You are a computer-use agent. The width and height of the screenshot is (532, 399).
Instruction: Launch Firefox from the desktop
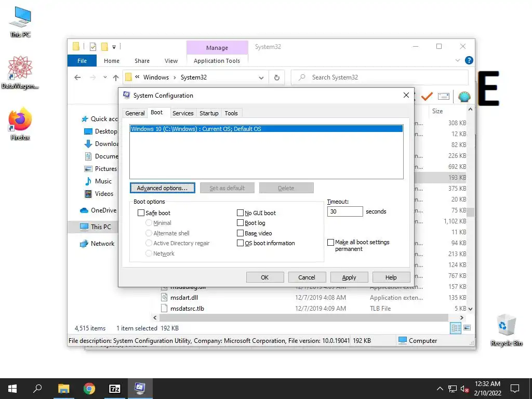pos(20,124)
